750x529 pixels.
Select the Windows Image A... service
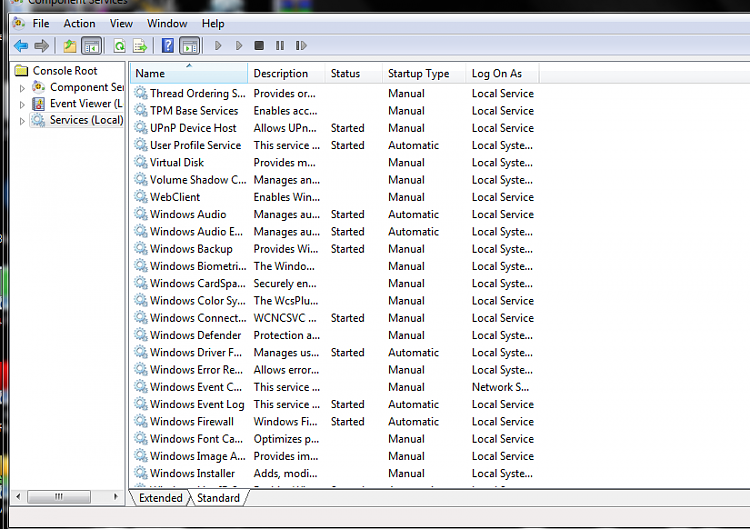[335, 456]
